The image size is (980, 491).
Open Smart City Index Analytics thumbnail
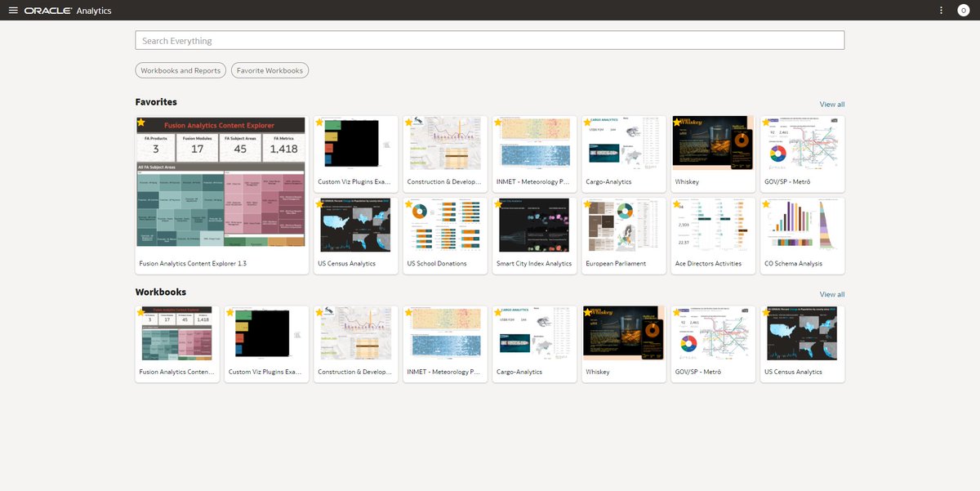[535, 225]
